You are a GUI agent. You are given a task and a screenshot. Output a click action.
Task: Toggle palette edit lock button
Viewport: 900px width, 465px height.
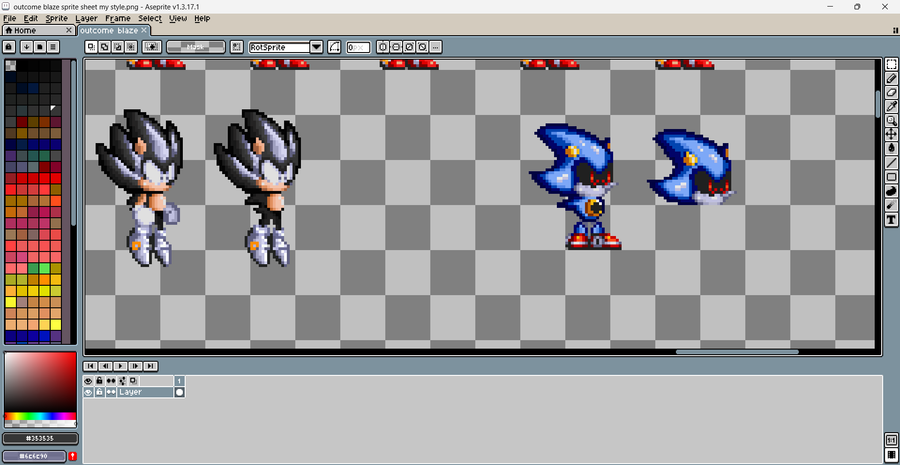click(9, 46)
